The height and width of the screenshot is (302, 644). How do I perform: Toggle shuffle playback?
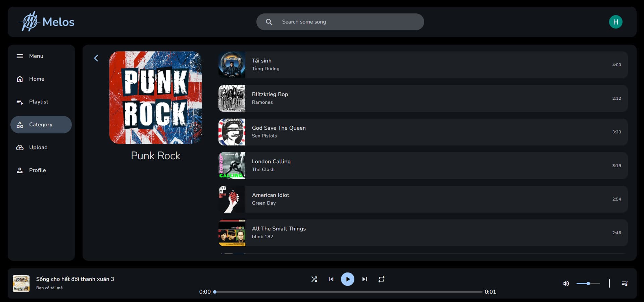[x=314, y=279]
